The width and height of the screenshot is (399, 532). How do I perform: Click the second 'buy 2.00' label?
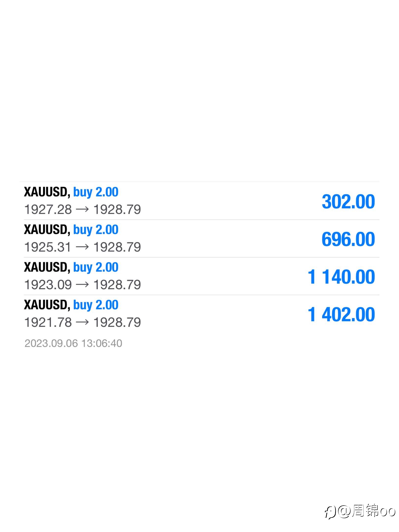96,230
